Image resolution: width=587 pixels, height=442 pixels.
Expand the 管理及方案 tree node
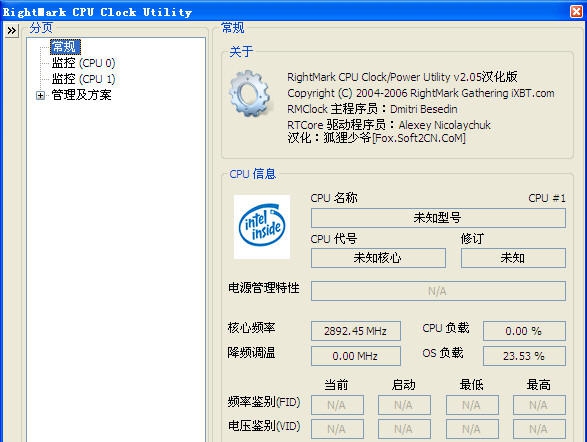coord(40,95)
